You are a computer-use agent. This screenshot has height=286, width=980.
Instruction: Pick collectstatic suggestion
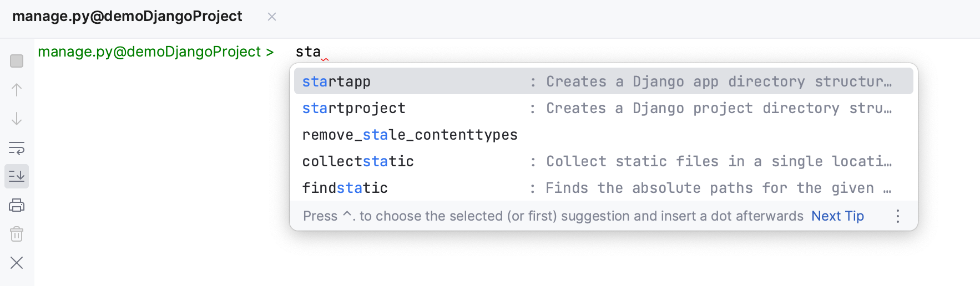358,161
